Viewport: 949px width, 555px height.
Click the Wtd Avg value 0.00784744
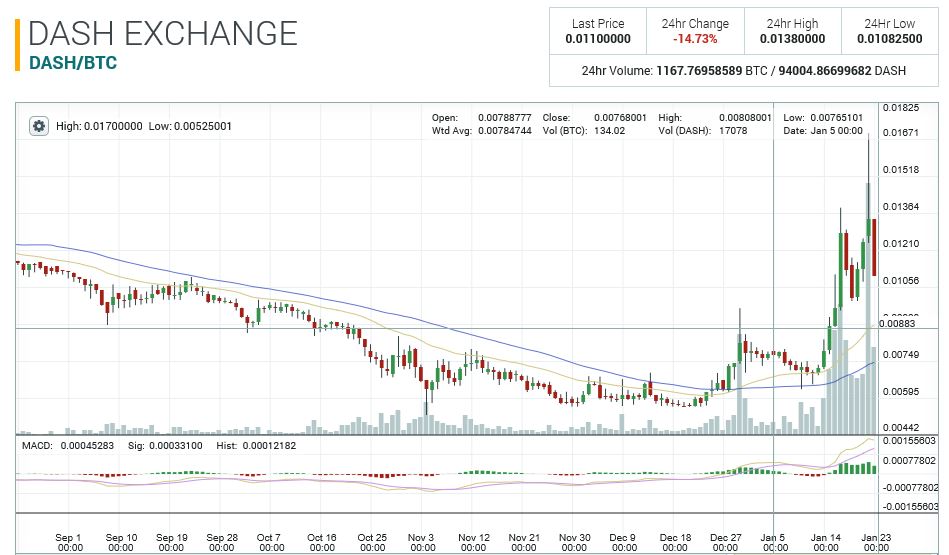coord(505,130)
